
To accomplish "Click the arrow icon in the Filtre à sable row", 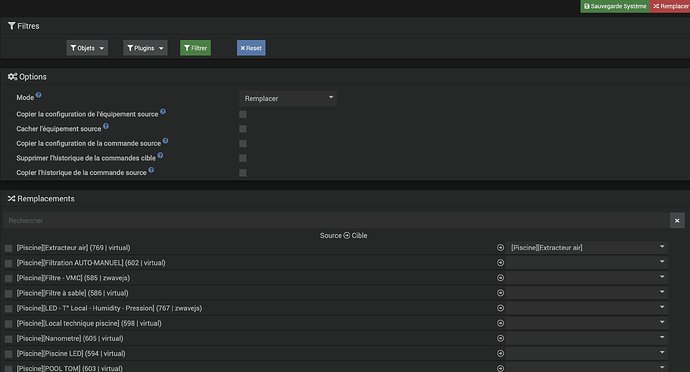I will (x=500, y=293).
